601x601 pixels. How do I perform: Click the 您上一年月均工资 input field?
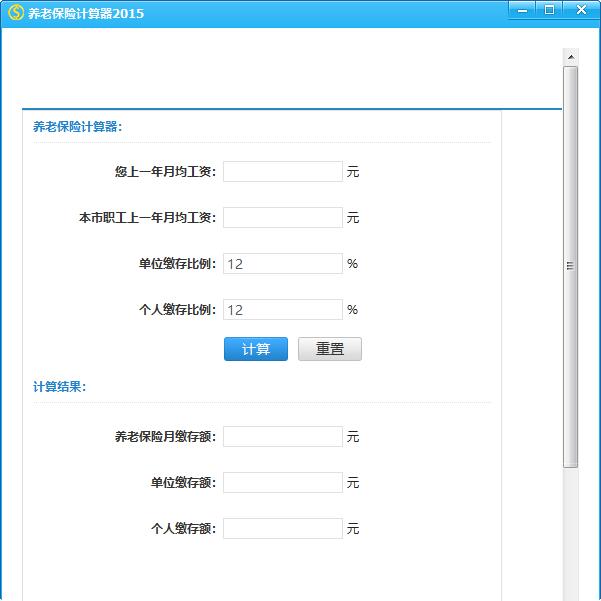pyautogui.click(x=283, y=171)
